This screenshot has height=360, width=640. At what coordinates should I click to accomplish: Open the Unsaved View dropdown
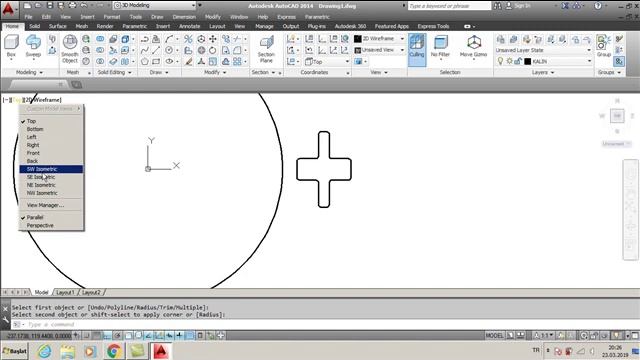tap(380, 50)
